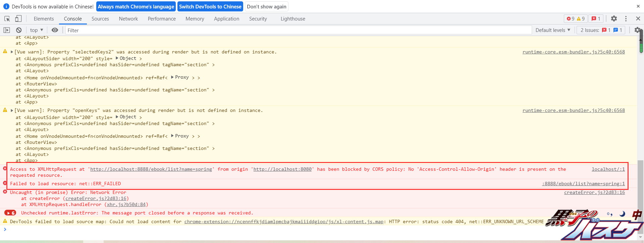
Task: Click Switch DevTools to Chinese button
Action: [x=210, y=7]
